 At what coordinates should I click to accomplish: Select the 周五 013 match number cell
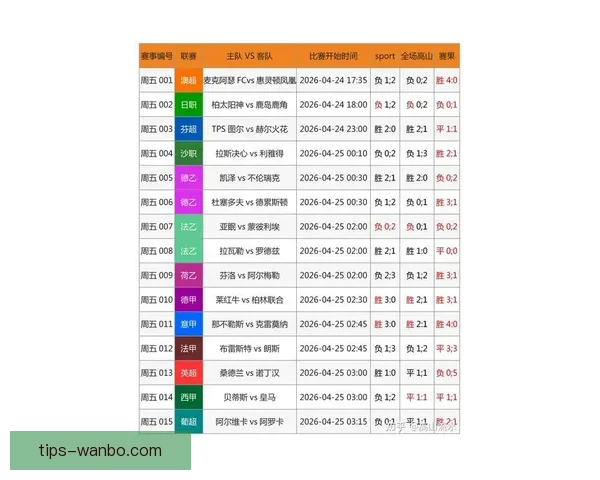pos(157,373)
